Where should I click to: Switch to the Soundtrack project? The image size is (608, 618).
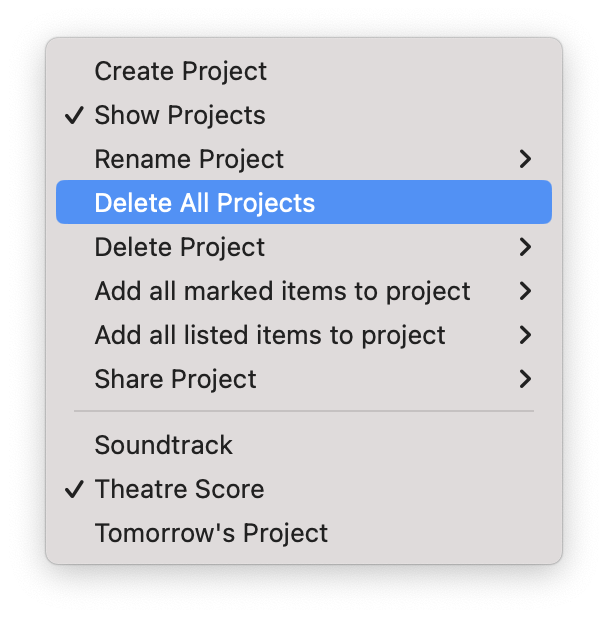click(304, 445)
